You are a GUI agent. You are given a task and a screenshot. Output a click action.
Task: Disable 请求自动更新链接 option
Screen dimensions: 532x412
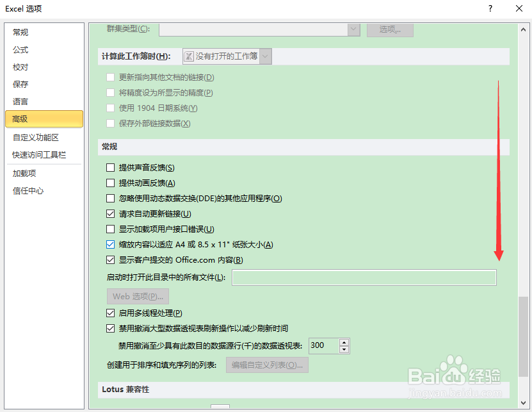[110, 213]
